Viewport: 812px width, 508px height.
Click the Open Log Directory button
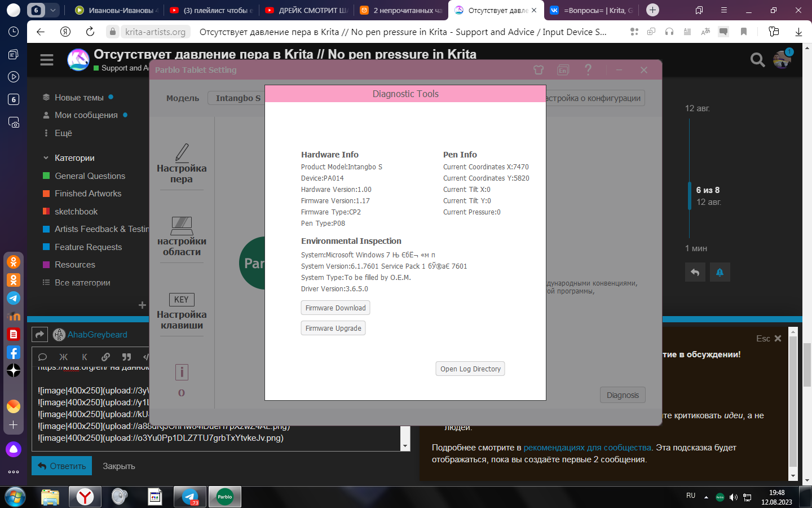click(470, 369)
